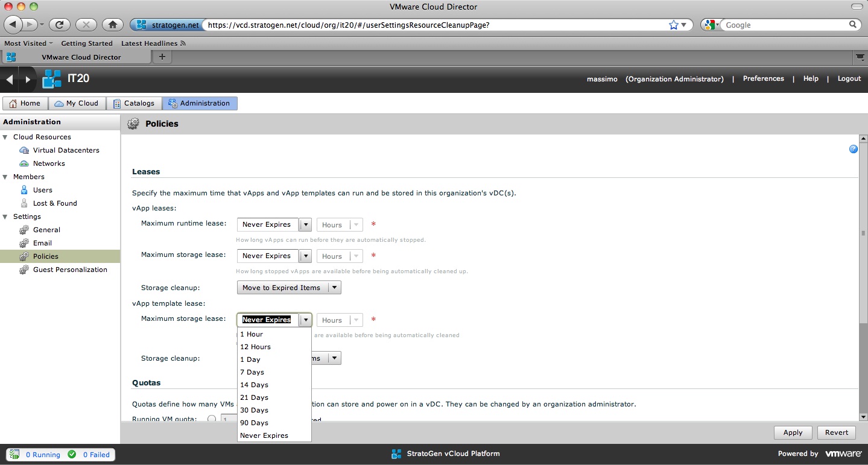Click the green check Failed status icon
The width and height of the screenshot is (868, 465).
click(72, 454)
